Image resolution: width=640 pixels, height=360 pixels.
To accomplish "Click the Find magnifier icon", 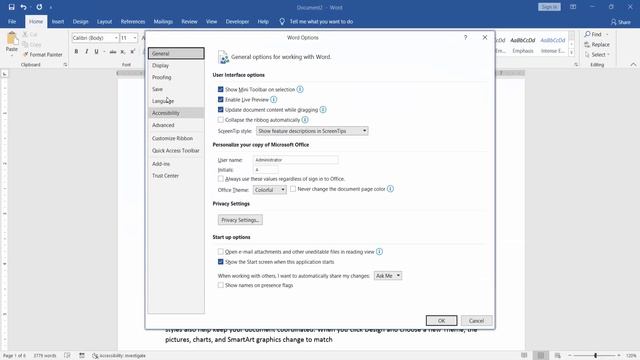I will click(x=587, y=34).
